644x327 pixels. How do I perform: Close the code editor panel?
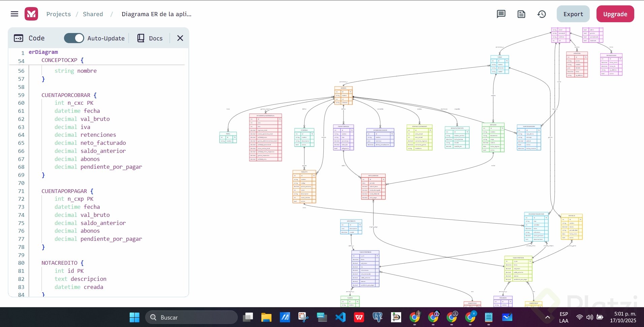tap(180, 38)
